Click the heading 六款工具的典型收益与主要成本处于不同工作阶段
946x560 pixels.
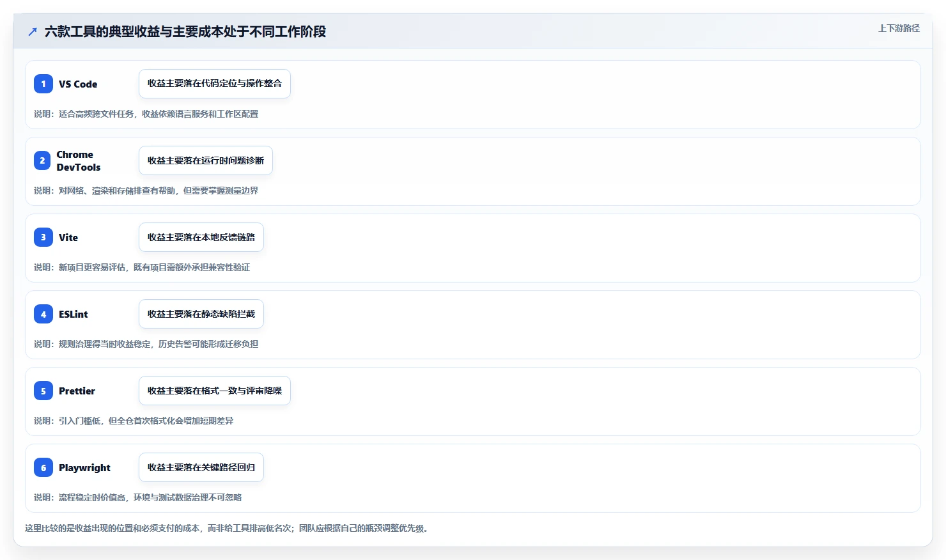[x=185, y=31]
